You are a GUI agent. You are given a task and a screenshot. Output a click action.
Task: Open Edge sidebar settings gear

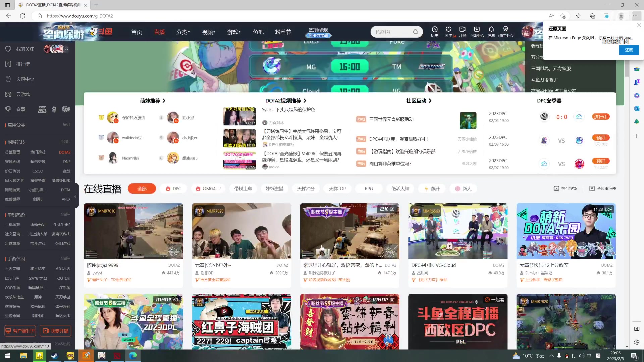pyautogui.click(x=637, y=342)
